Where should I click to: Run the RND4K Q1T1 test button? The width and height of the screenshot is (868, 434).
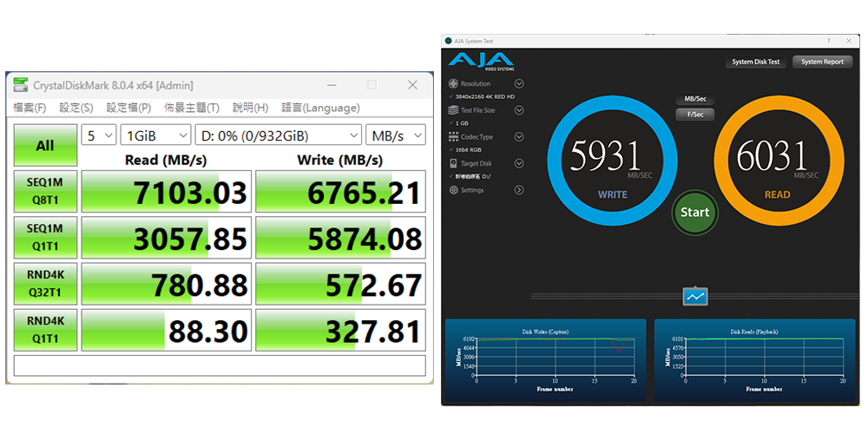tap(45, 330)
